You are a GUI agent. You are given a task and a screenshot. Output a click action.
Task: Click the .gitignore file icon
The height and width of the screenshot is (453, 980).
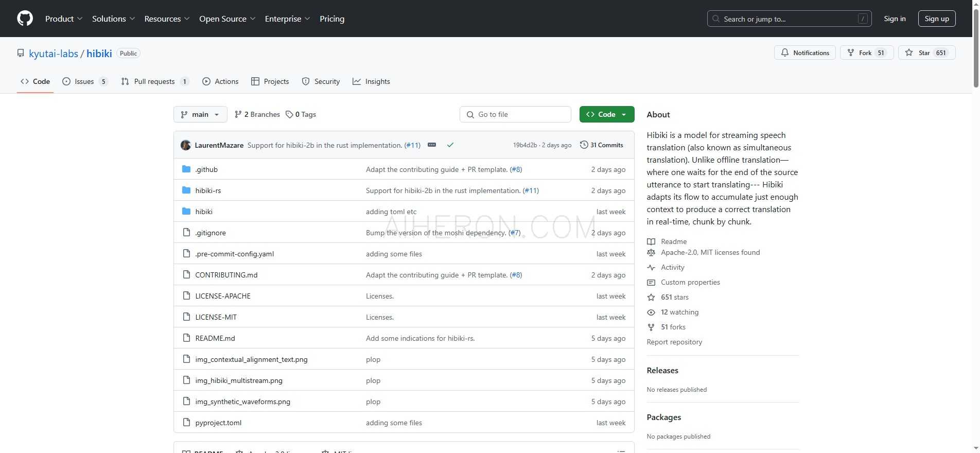[x=186, y=233]
